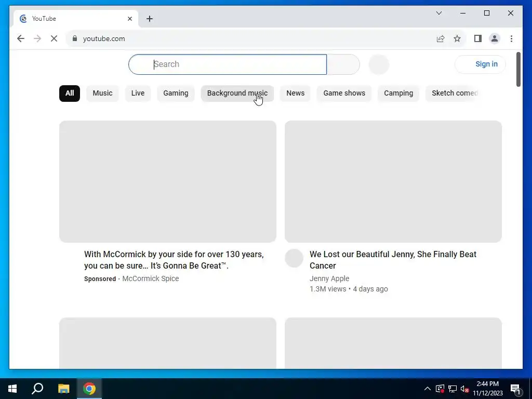Image resolution: width=532 pixels, height=399 pixels.
Task: Share this page icon in address bar
Action: coord(441,38)
